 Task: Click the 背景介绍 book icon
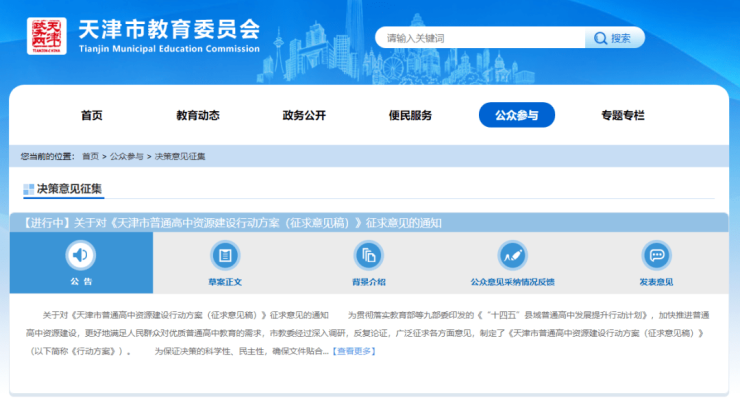pos(368,255)
